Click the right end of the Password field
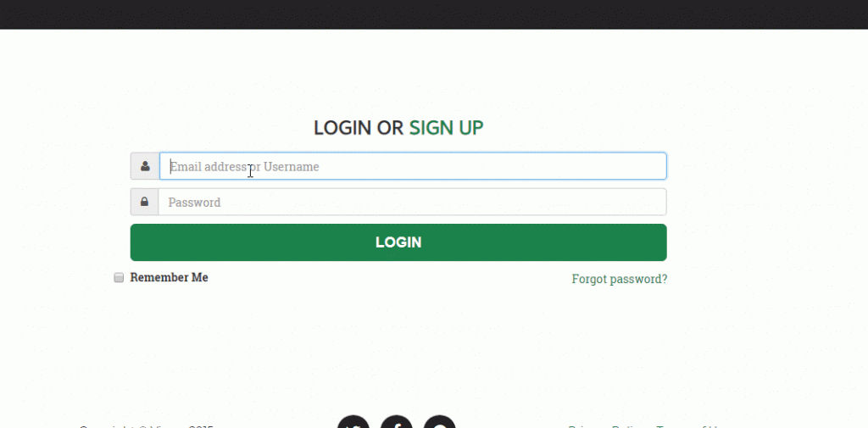Screen dimensions: 868x428 click(654, 202)
